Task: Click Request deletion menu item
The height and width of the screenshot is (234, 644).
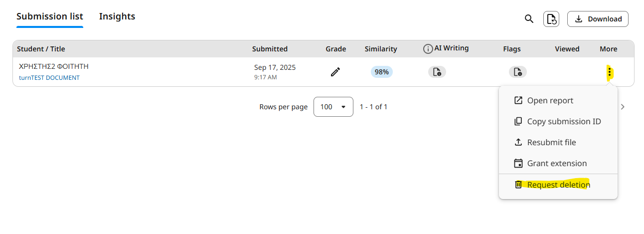Action: (x=558, y=185)
